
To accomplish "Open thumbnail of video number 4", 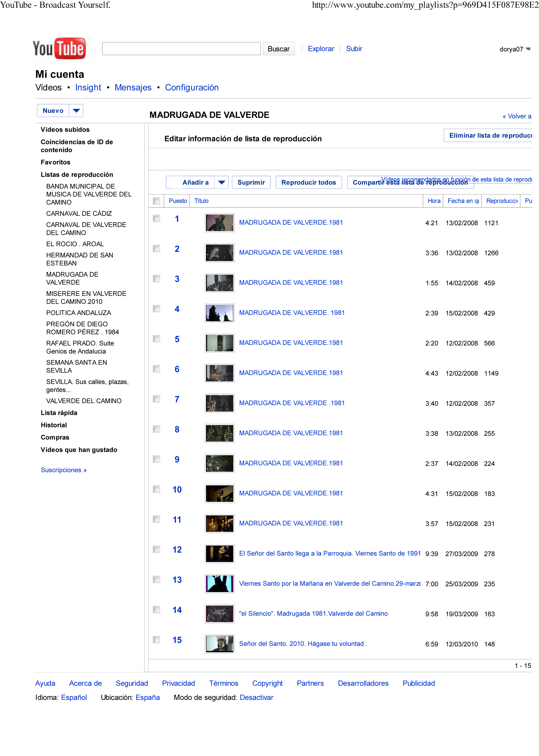I will tap(219, 313).
